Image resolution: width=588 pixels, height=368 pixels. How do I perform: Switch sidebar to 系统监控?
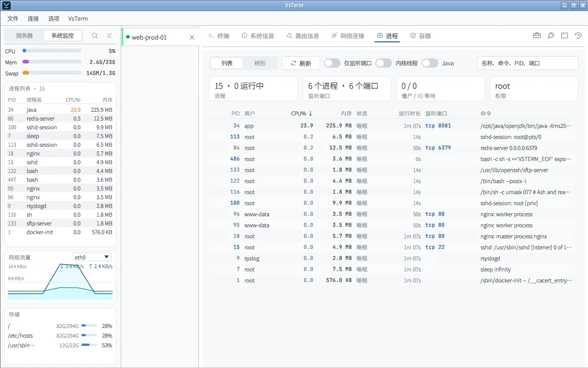click(62, 35)
